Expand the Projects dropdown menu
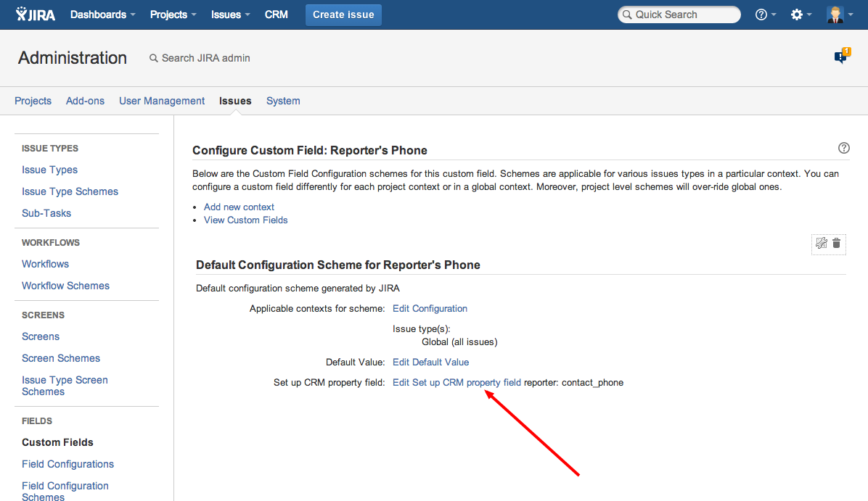Image resolution: width=868 pixels, height=501 pixels. click(173, 15)
